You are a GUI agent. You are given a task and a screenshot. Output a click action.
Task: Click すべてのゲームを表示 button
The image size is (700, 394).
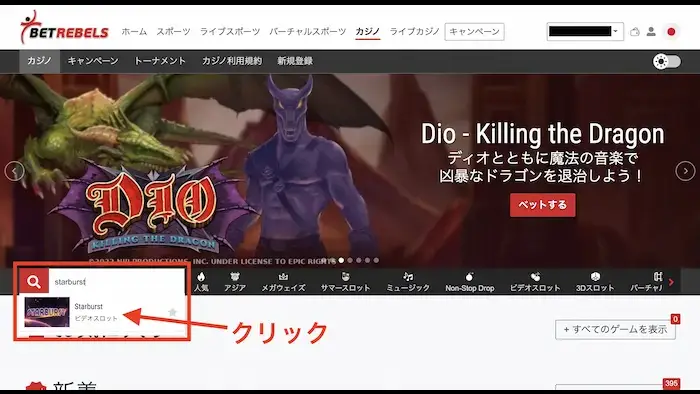615,329
